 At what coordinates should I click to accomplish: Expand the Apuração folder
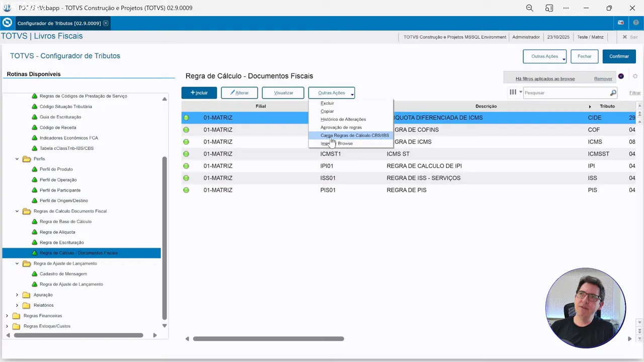click(17, 295)
